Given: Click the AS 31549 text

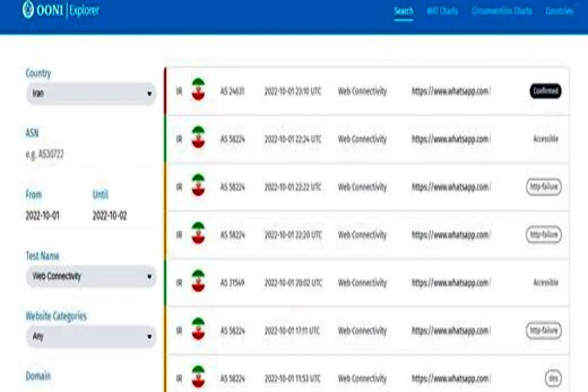Looking at the screenshot, I should click(x=232, y=283).
